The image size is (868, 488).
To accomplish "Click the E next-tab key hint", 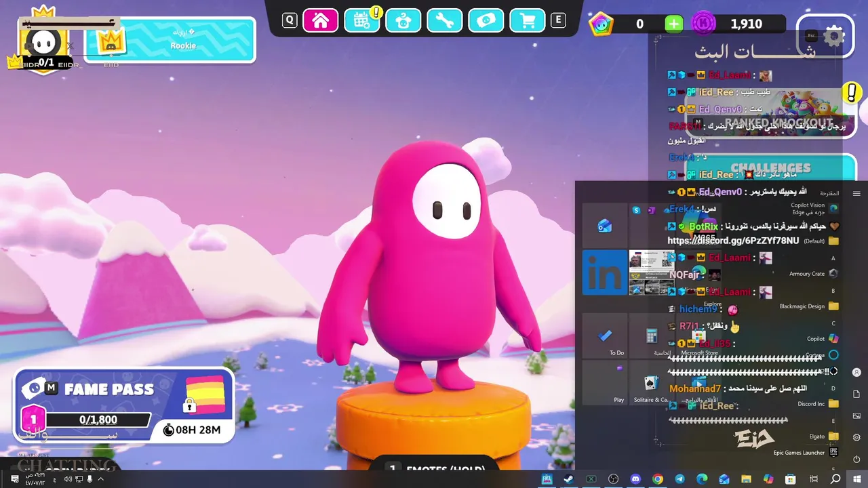I will point(558,20).
